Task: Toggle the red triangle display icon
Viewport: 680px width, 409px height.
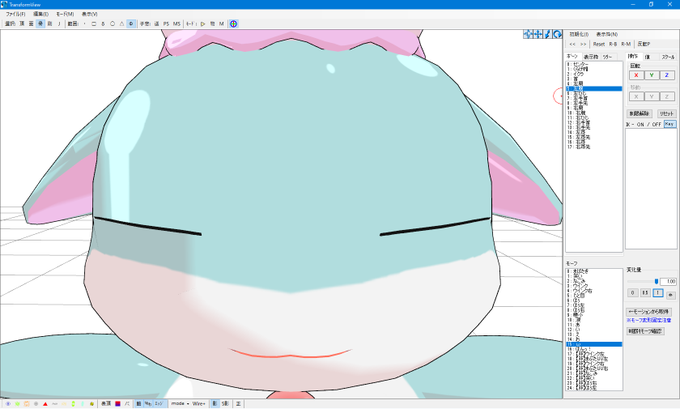Action: tap(45, 404)
